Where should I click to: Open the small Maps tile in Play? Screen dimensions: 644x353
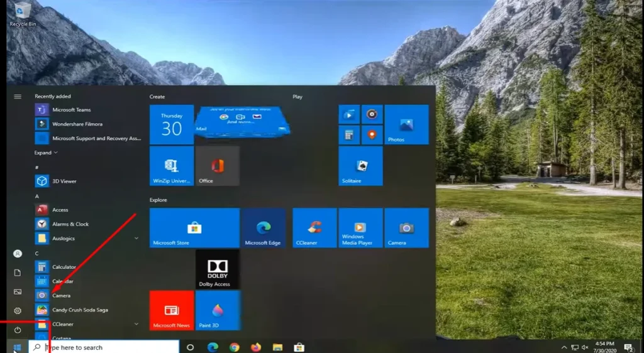pyautogui.click(x=372, y=135)
